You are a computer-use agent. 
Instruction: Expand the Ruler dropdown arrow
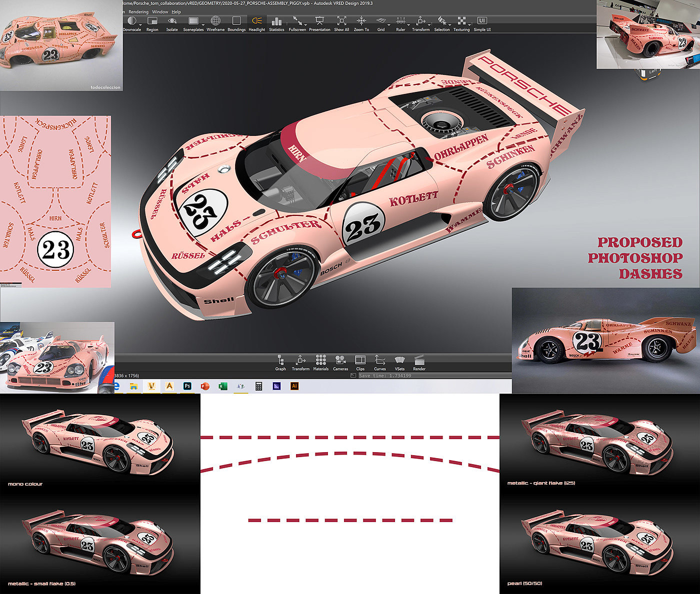[408, 24]
